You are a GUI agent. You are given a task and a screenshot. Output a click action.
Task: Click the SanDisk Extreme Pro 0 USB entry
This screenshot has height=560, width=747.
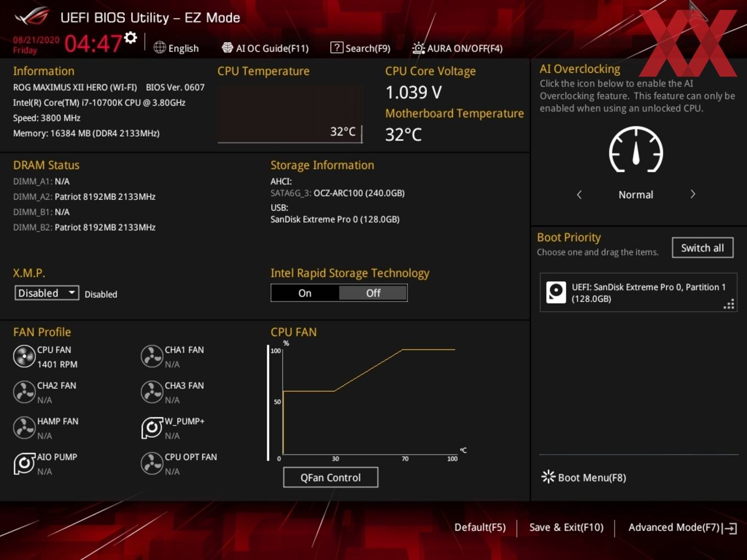[335, 219]
